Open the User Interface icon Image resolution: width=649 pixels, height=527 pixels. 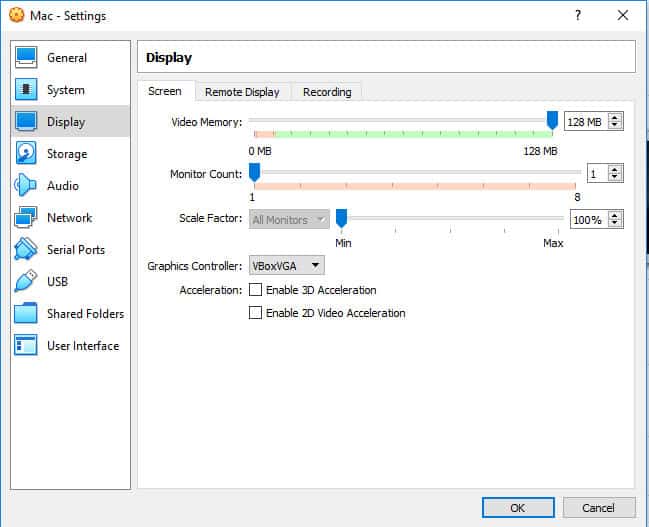click(x=26, y=345)
